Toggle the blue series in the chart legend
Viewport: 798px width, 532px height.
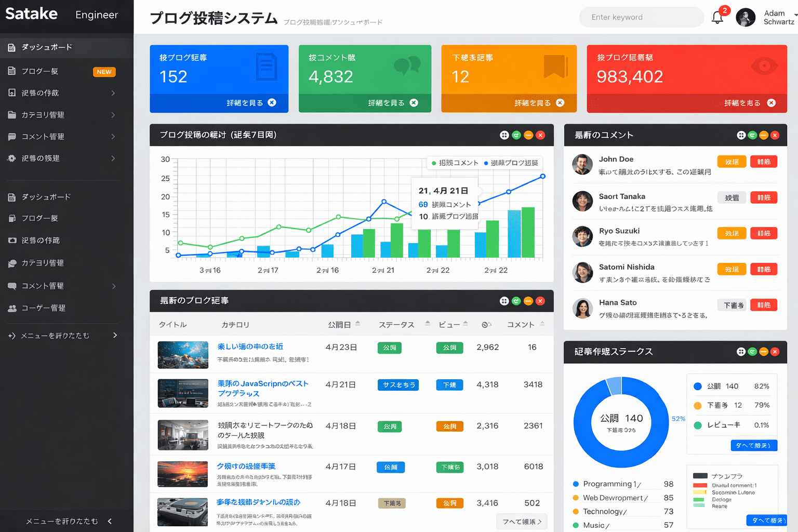tap(510, 163)
